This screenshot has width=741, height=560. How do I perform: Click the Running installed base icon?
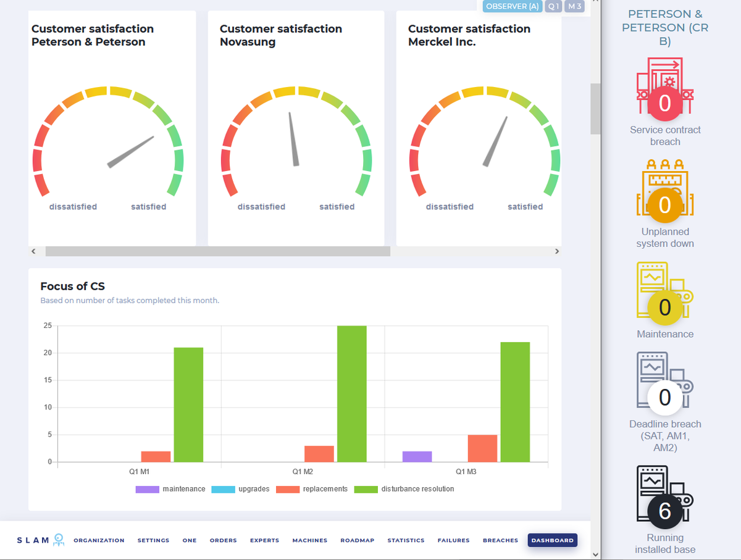pos(665,496)
